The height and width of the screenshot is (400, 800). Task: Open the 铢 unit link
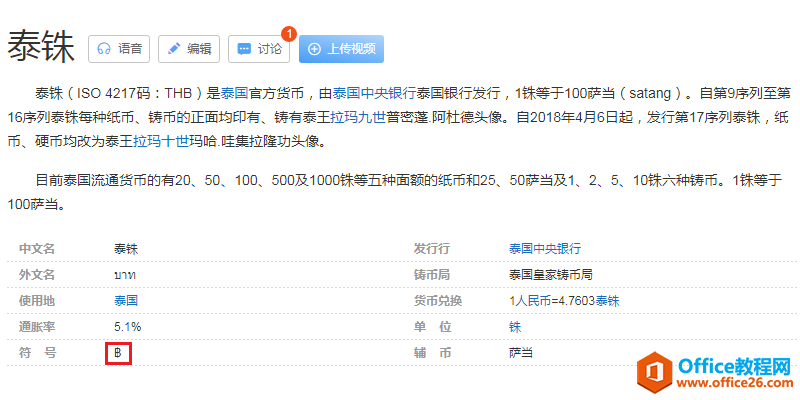point(515,327)
